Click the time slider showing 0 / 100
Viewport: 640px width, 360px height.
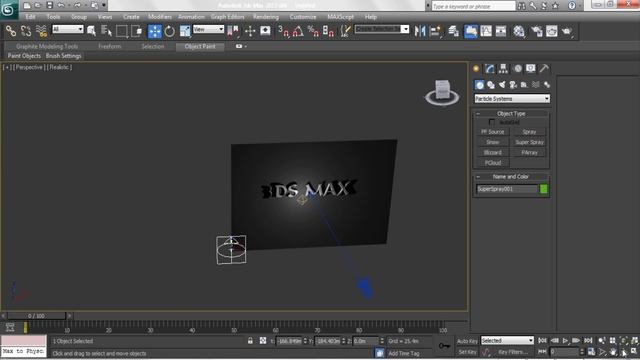36,316
